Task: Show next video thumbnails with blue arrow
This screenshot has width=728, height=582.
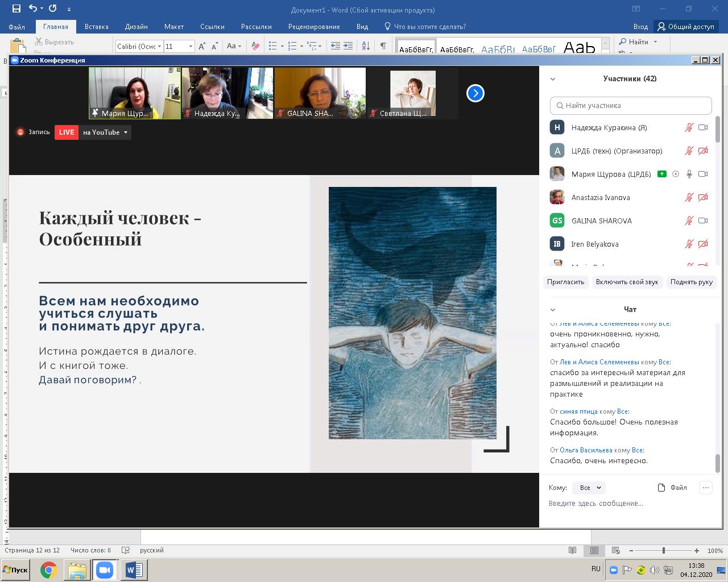Action: pos(475,93)
